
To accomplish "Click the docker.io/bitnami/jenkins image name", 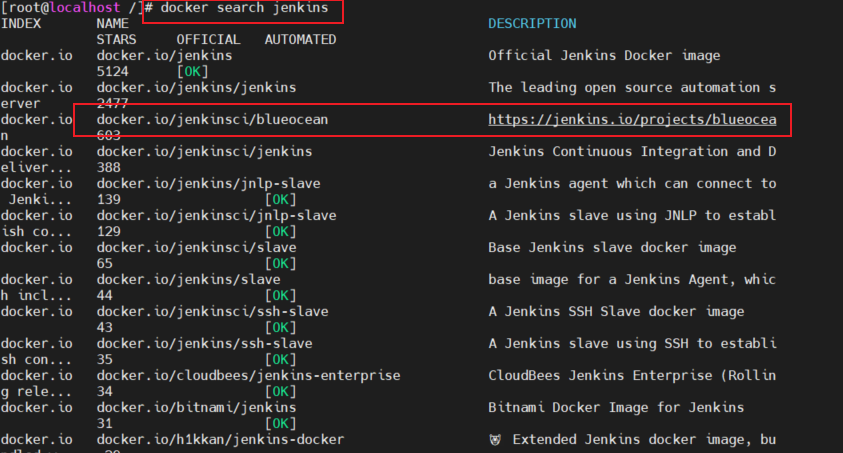I will coord(196,408).
